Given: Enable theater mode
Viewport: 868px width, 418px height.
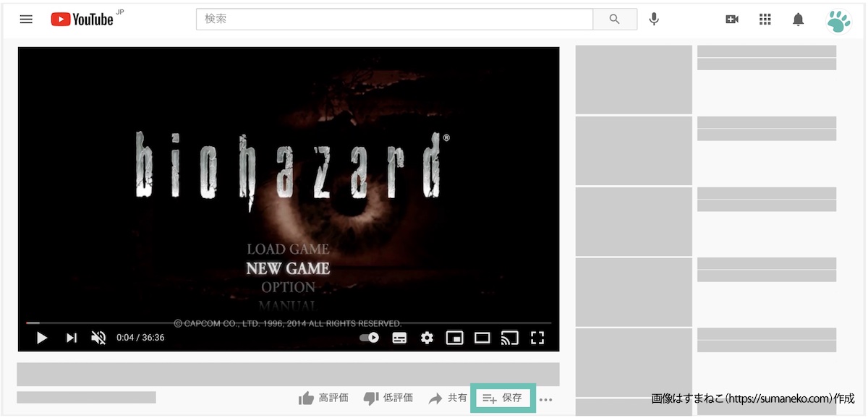Looking at the screenshot, I should pos(482,338).
